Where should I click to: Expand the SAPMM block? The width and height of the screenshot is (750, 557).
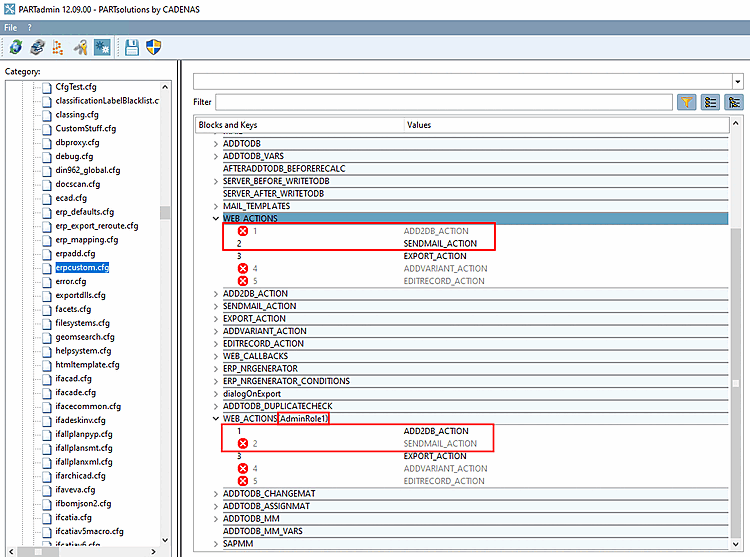[216, 544]
